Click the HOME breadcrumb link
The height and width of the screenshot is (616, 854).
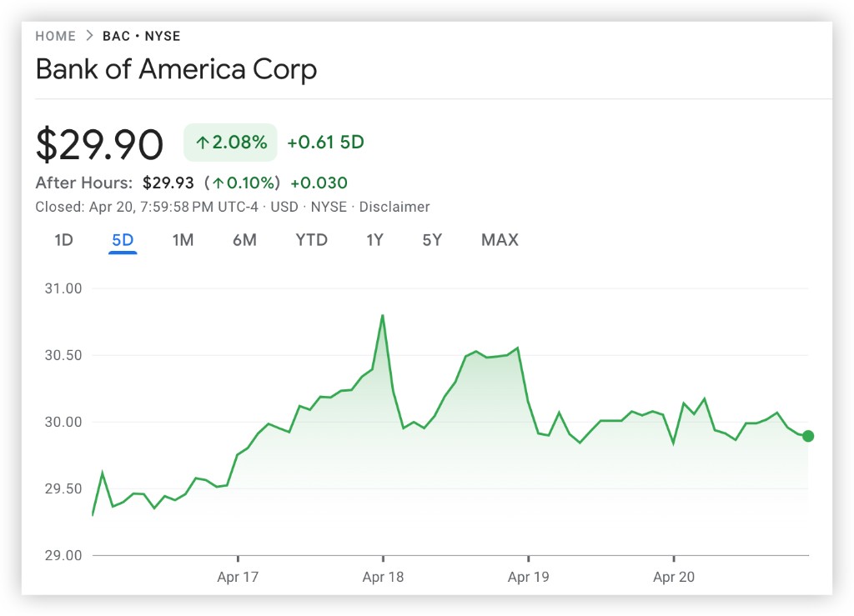pyautogui.click(x=55, y=36)
